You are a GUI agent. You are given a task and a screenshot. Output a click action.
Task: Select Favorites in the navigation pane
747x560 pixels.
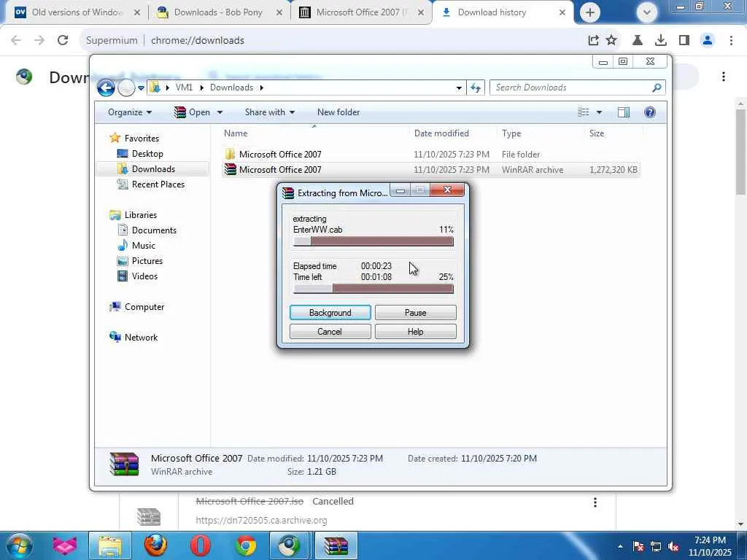click(x=142, y=138)
